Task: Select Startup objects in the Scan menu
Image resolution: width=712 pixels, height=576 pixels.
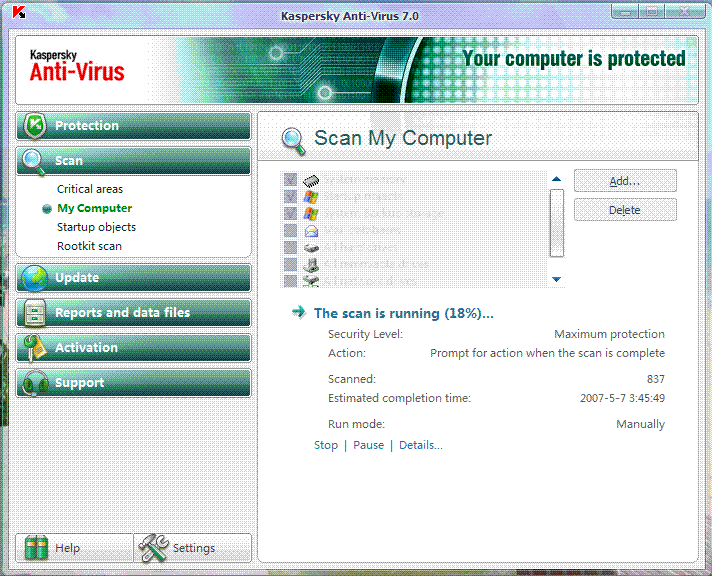Action: coord(96,227)
